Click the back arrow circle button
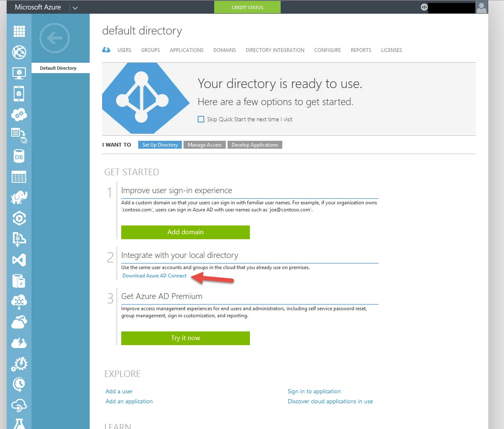This screenshot has width=504, height=429. pos(54,38)
